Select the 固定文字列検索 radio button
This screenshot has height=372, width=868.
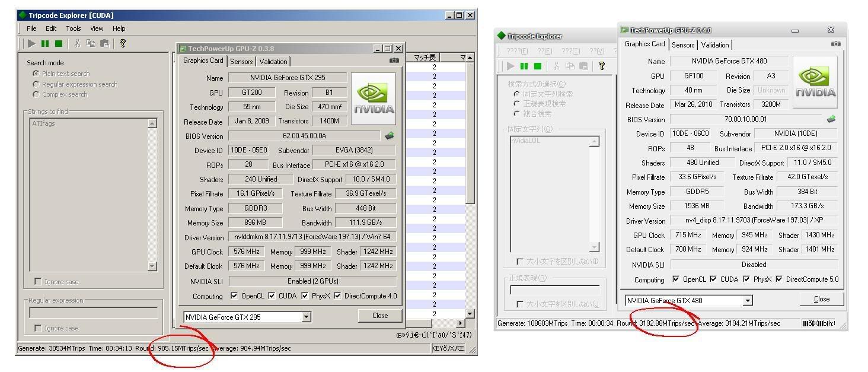pyautogui.click(x=517, y=94)
